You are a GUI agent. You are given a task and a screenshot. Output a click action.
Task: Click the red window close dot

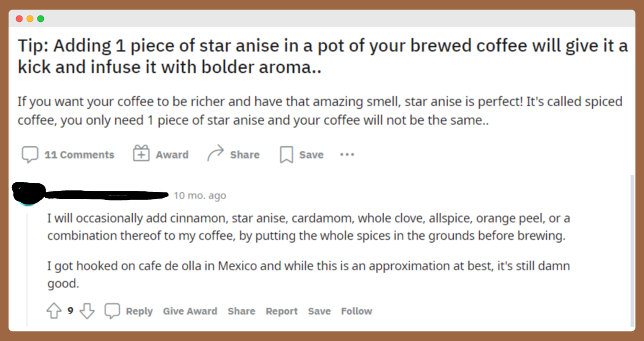coord(19,19)
